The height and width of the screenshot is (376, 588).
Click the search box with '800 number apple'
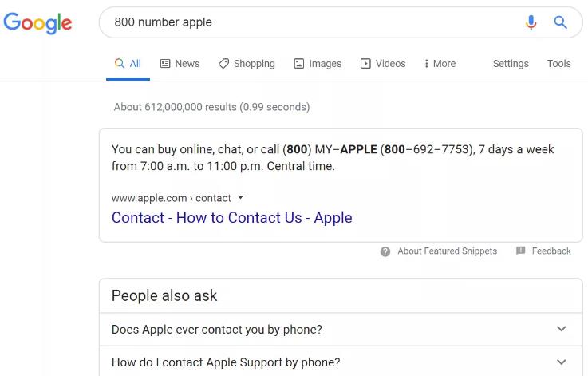coord(341,22)
